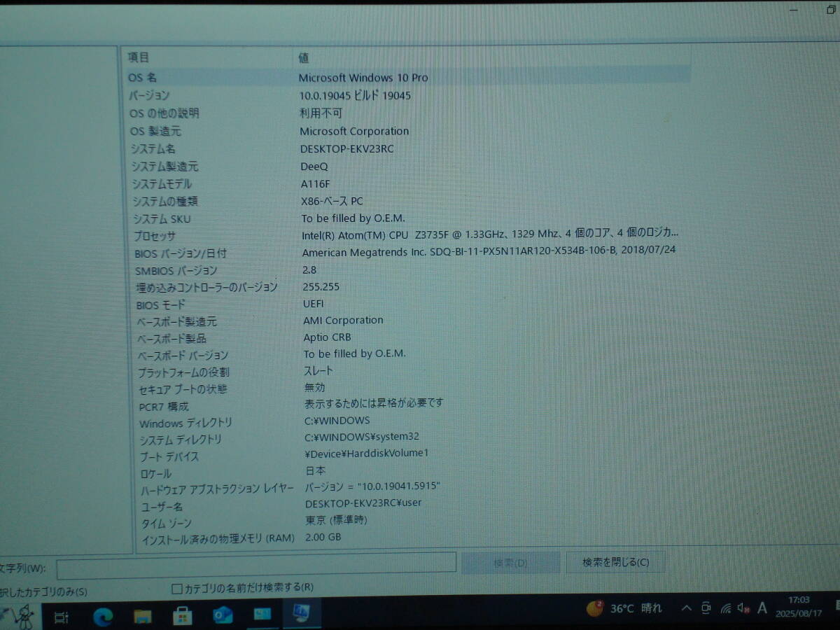Image resolution: width=840 pixels, height=630 pixels.
Task: Open Outlook from the taskbar
Action: [222, 617]
